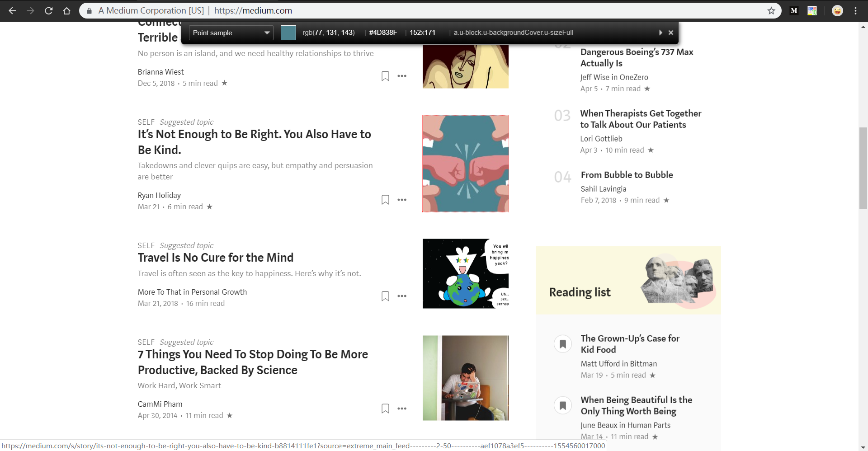Reload the current page
The height and width of the screenshot is (451, 868).
coord(49,11)
